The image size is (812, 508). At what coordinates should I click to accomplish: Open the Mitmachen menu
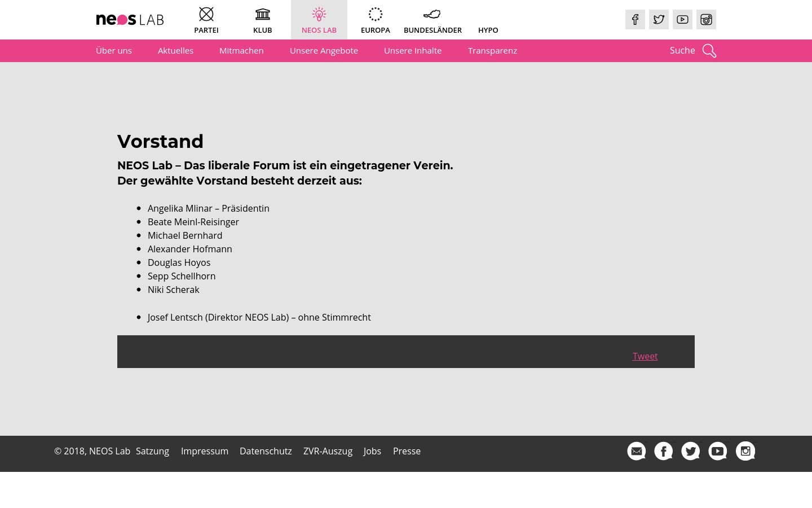pyautogui.click(x=241, y=51)
